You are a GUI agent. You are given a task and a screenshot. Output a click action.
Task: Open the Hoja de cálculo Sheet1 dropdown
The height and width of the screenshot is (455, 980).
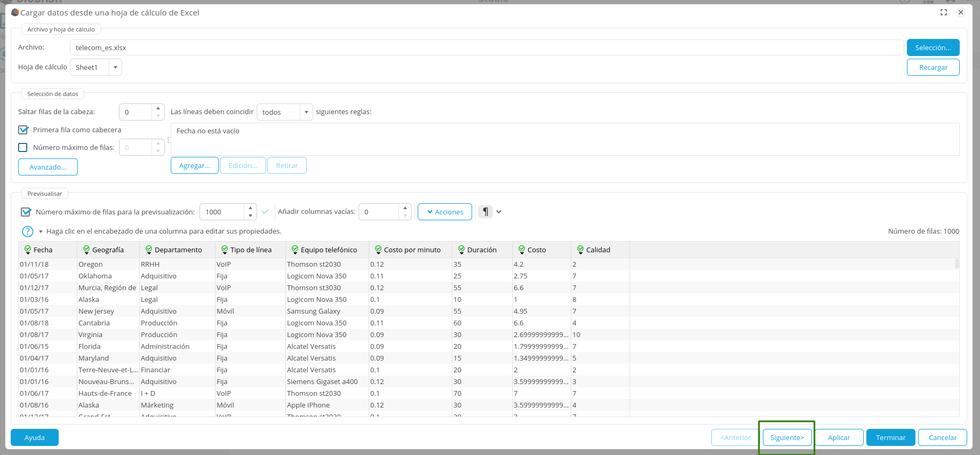tap(115, 68)
